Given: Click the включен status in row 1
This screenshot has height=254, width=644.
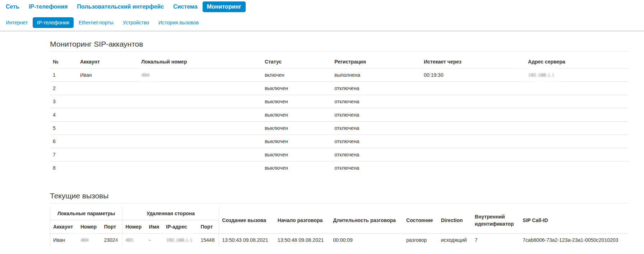Looking at the screenshot, I should (274, 75).
